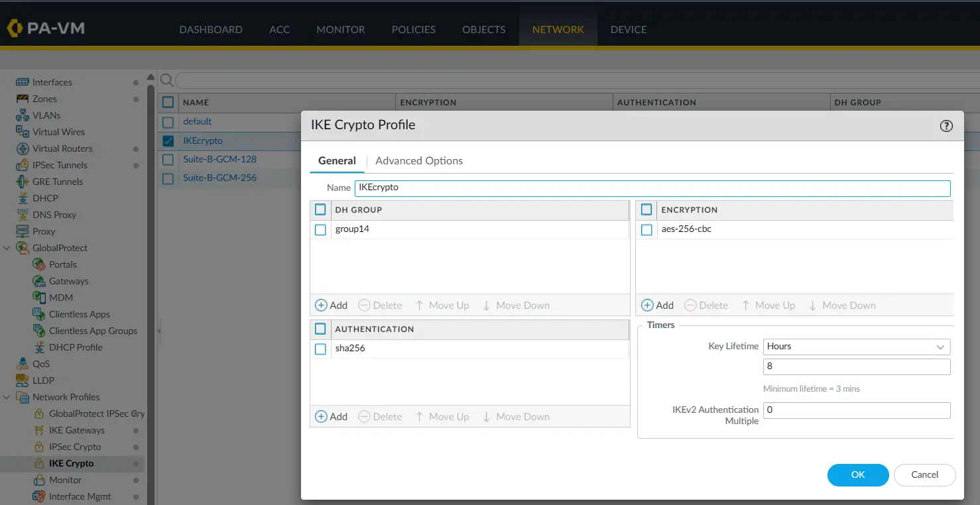Viewport: 980px width, 505px height.
Task: Open the Advanced Options tab
Action: click(x=419, y=160)
